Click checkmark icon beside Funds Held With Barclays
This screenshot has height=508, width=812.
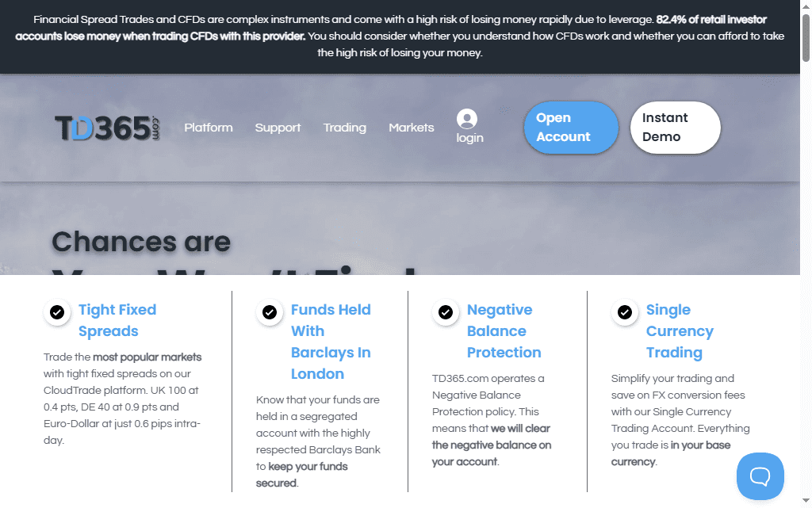(270, 312)
